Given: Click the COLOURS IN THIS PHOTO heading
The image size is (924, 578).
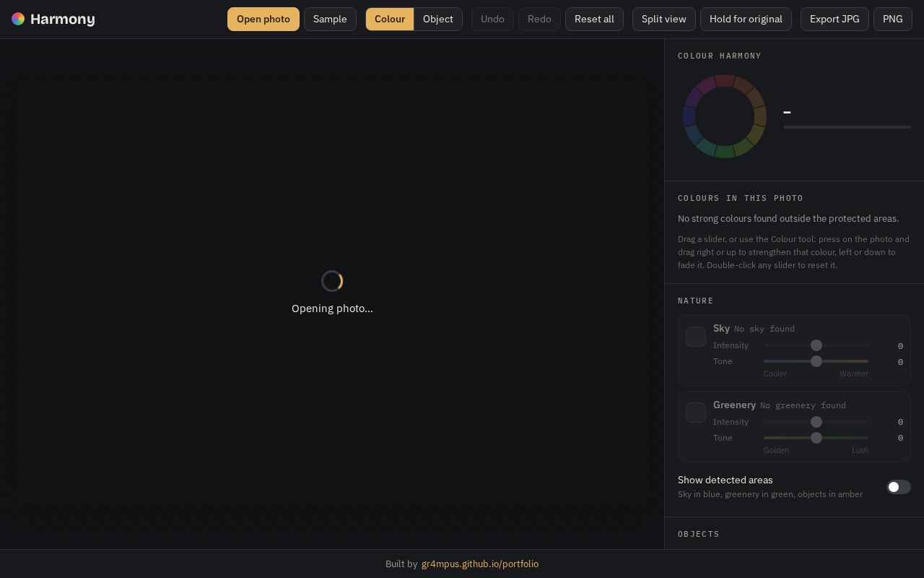Looking at the screenshot, I should point(741,198).
